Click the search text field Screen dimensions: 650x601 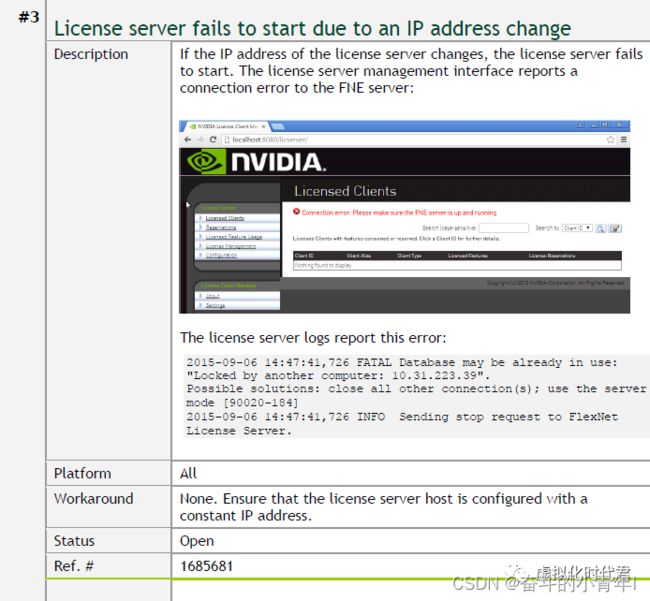pyautogui.click(x=504, y=228)
